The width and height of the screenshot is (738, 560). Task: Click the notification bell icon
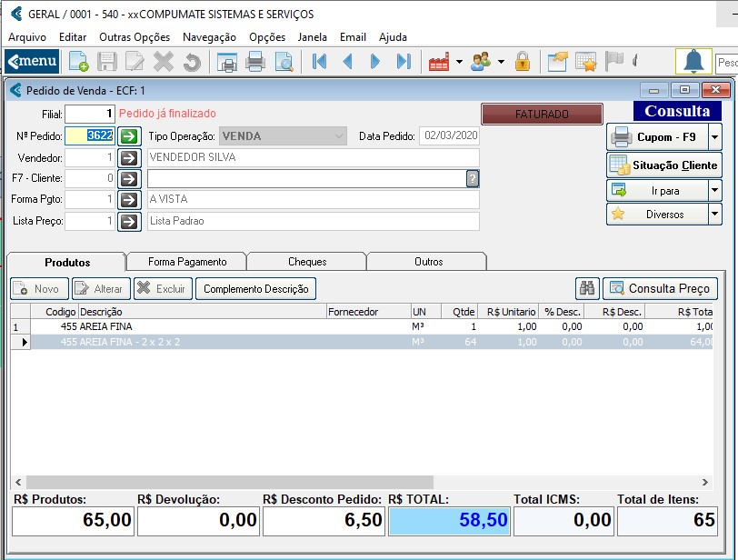coord(693,62)
